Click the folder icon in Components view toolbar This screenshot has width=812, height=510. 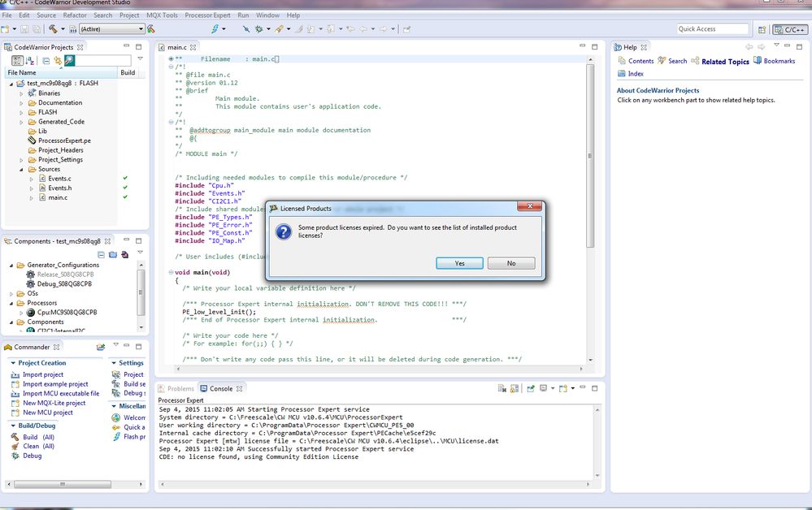pos(112,254)
